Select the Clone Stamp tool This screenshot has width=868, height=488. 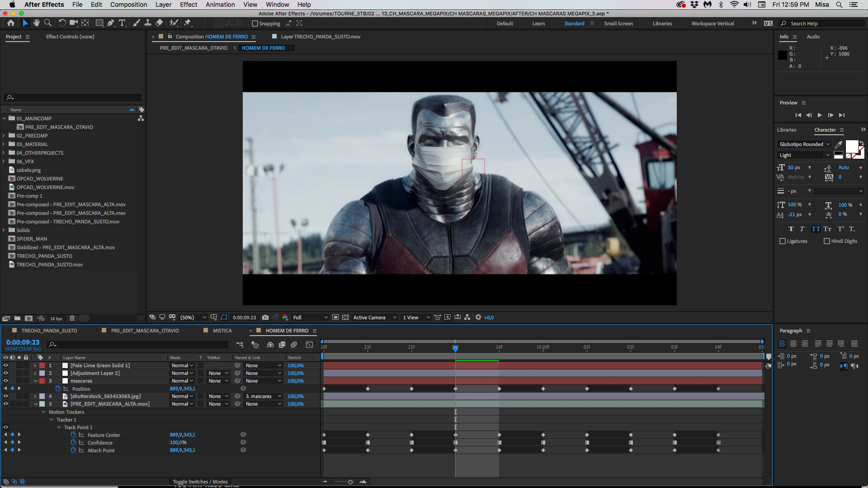pos(147,23)
